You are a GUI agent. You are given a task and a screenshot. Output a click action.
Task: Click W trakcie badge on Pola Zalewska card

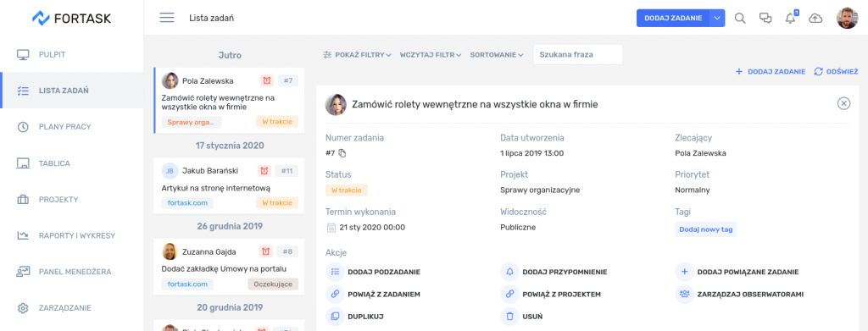click(277, 122)
